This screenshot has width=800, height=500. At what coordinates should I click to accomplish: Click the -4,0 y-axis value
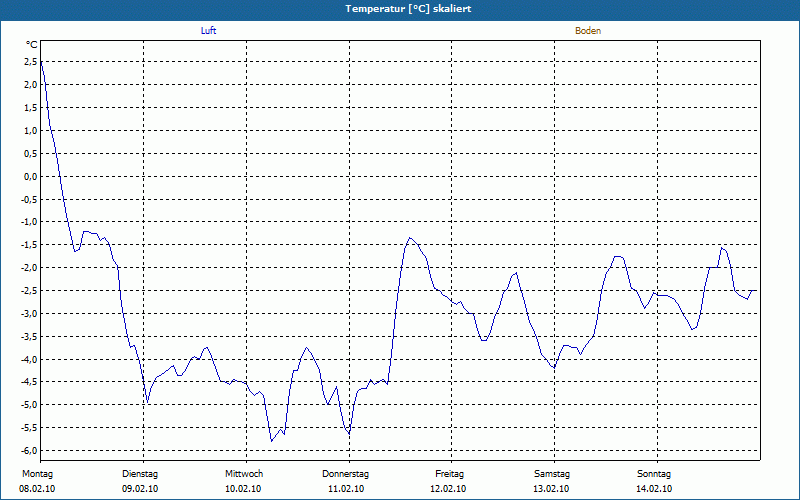click(x=29, y=360)
